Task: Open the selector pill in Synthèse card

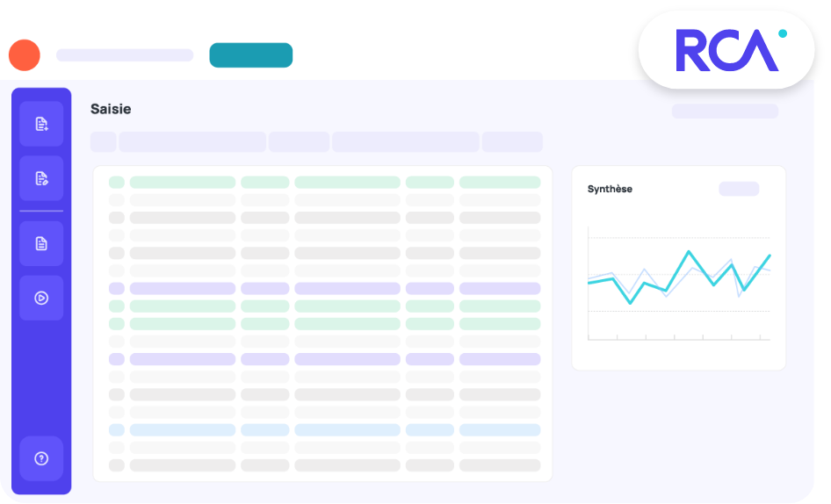Action: (x=738, y=189)
